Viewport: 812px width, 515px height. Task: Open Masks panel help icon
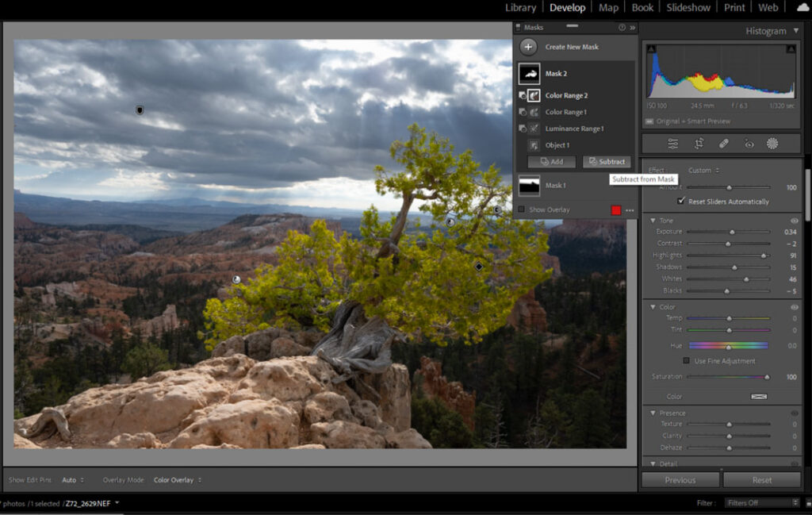(622, 28)
